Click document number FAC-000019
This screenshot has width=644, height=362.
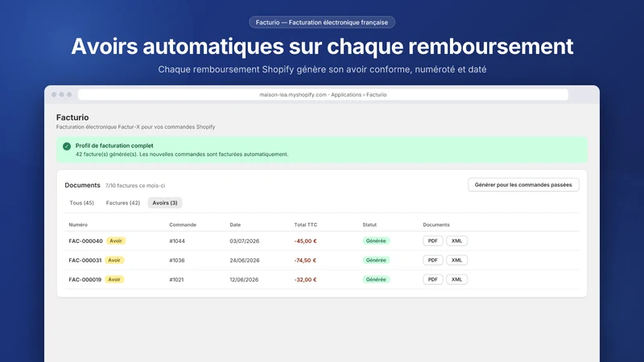pyautogui.click(x=85, y=279)
